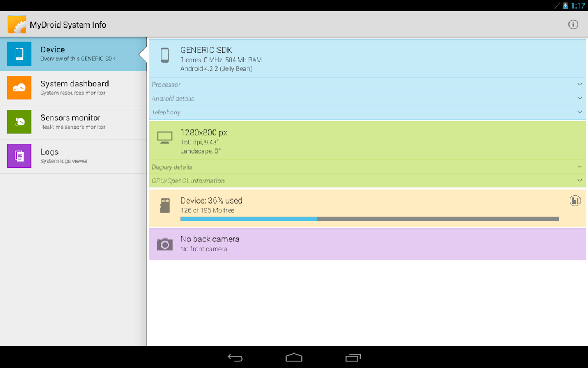The width and height of the screenshot is (588, 368).
Task: Expand Android details
Action: (367, 98)
